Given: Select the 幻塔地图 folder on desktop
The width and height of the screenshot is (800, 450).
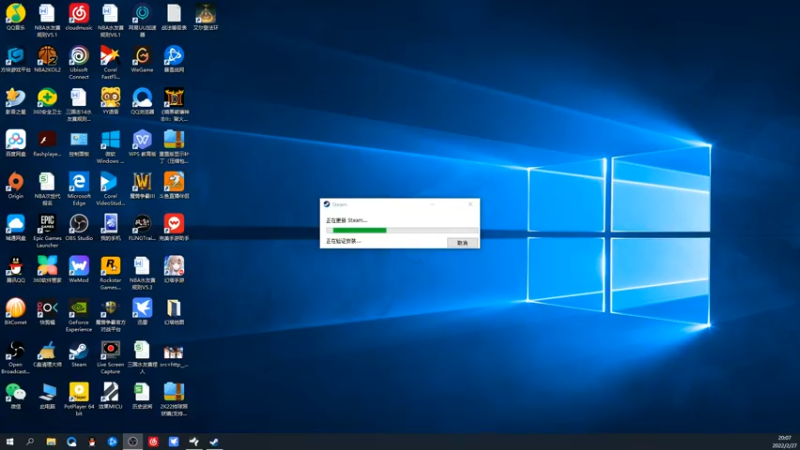Looking at the screenshot, I should click(173, 312).
